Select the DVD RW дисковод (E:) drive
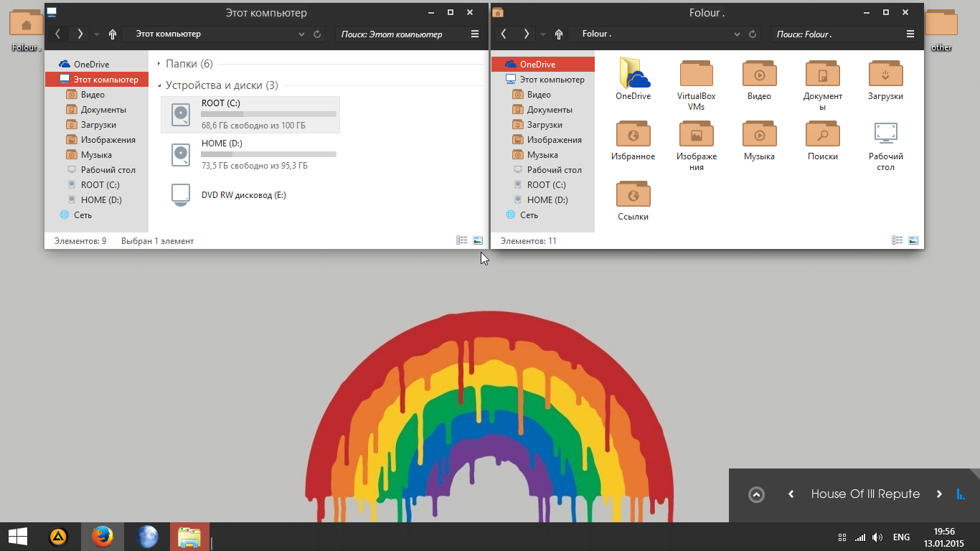The width and height of the screenshot is (980, 551). (243, 195)
